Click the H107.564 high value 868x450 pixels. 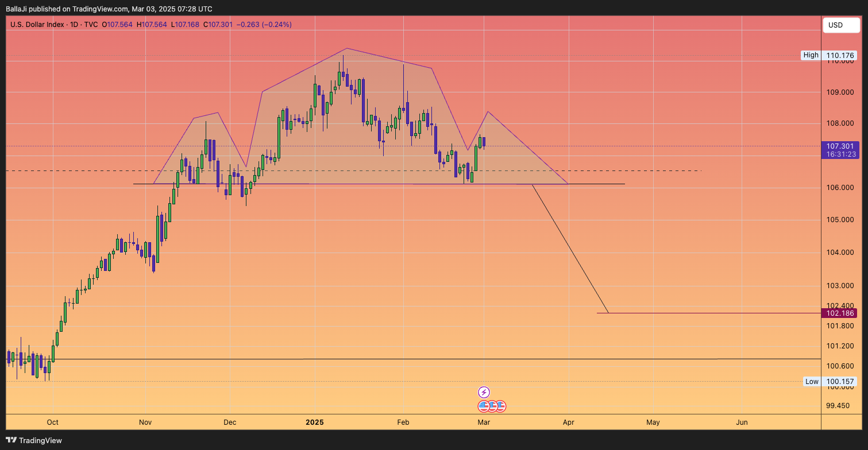[x=152, y=25]
